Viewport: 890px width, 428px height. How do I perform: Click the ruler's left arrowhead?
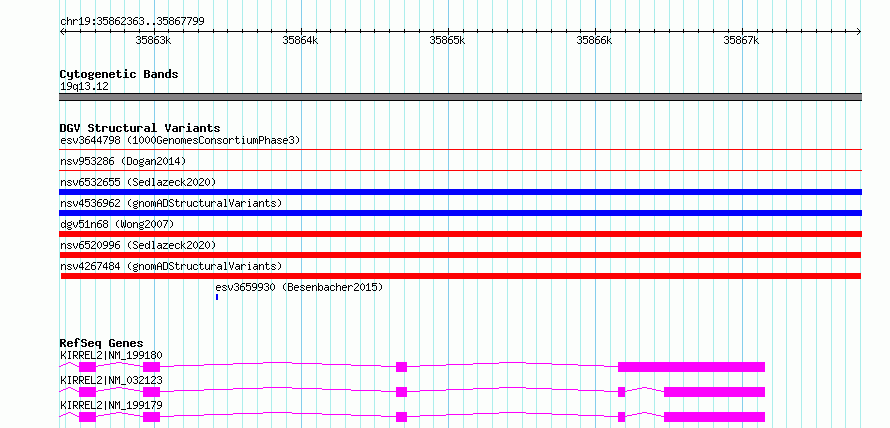[62, 32]
